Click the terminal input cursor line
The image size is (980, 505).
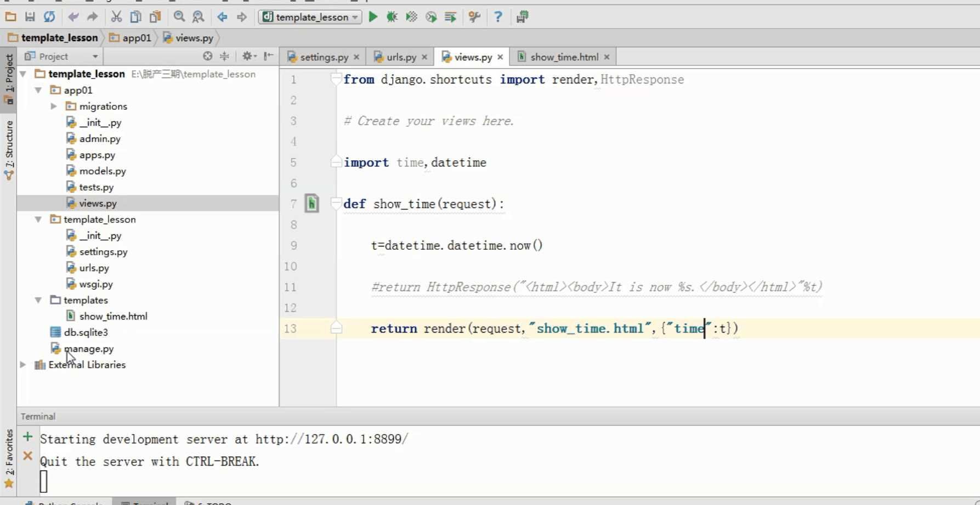tap(44, 482)
